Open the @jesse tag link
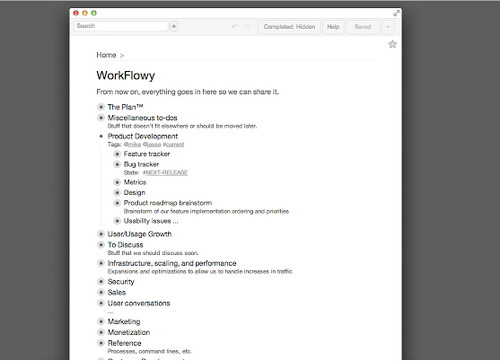The height and width of the screenshot is (361, 500). point(152,144)
